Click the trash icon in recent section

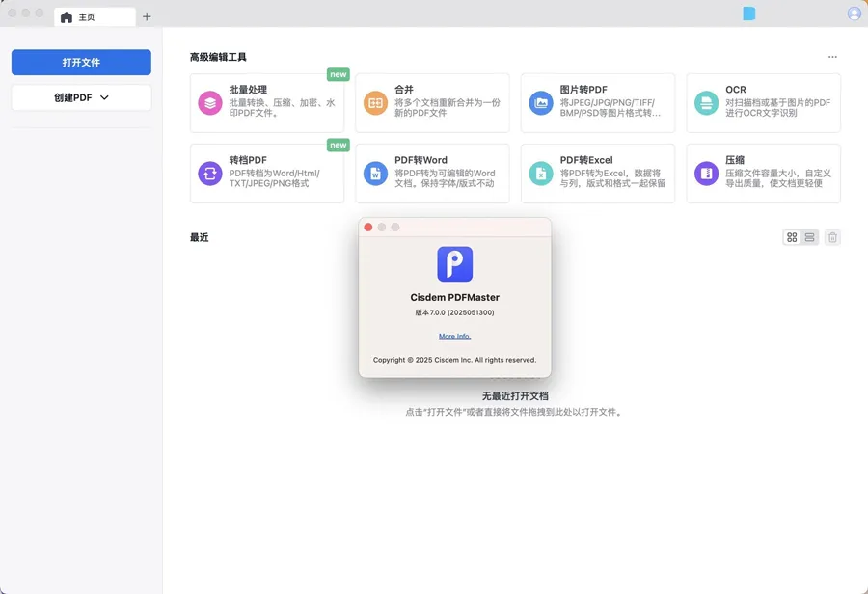click(832, 237)
